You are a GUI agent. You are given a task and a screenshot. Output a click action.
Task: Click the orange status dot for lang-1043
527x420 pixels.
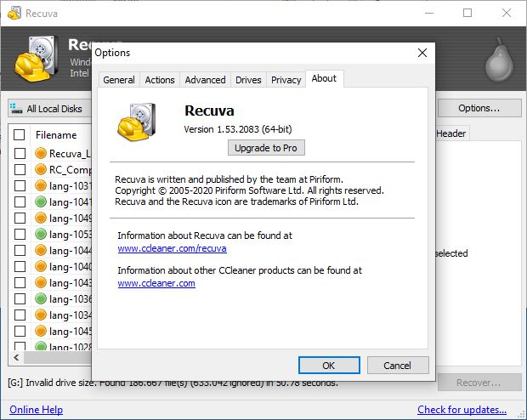(x=41, y=282)
